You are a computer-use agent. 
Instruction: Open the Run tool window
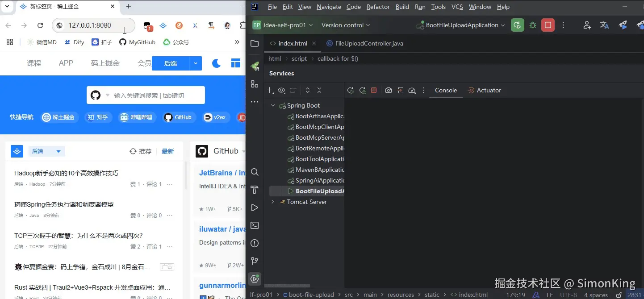[255, 208]
